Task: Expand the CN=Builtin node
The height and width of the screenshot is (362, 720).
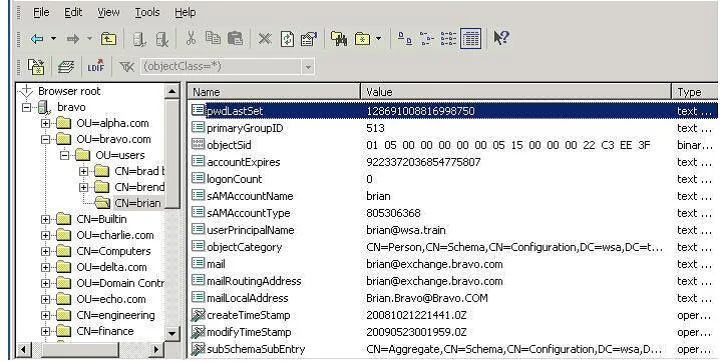Action: pos(45,220)
